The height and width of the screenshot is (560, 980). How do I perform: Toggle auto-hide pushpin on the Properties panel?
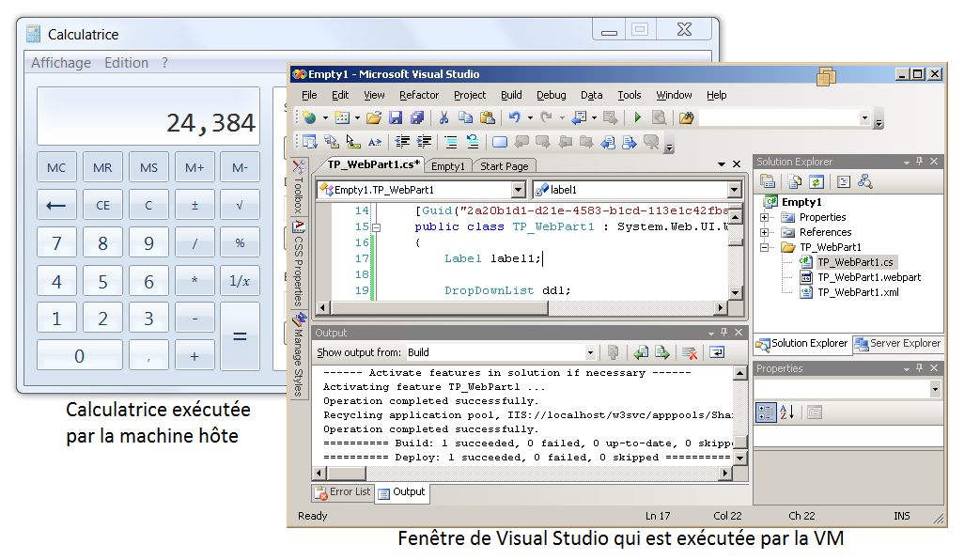919,368
